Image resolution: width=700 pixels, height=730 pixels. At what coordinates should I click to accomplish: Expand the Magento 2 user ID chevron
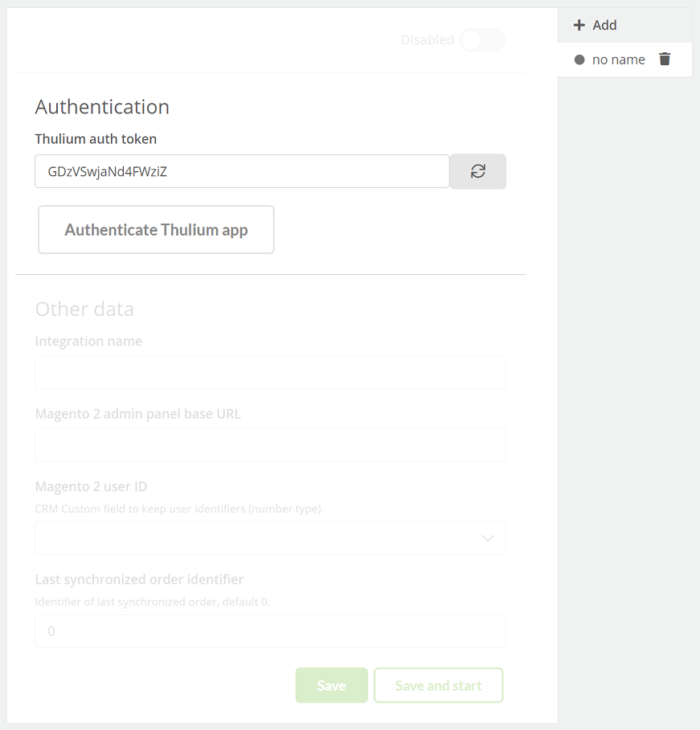pos(487,538)
